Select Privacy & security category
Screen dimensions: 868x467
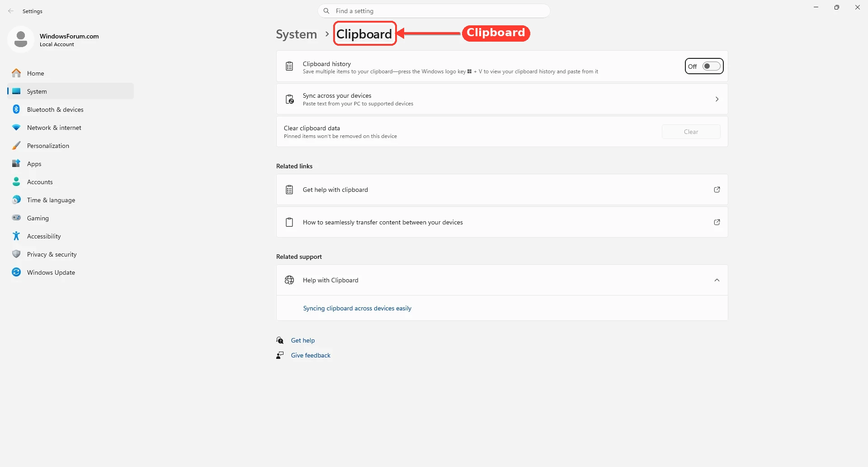click(x=71, y=254)
